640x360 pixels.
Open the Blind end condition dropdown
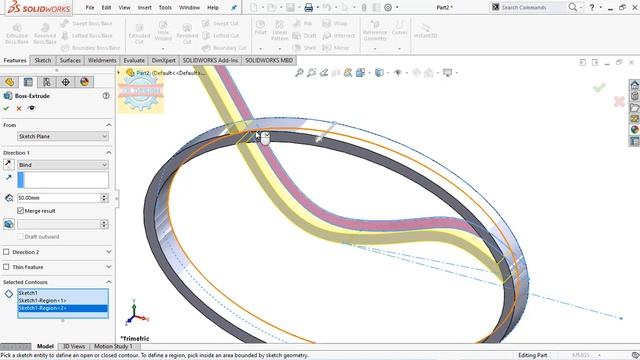[63, 165]
